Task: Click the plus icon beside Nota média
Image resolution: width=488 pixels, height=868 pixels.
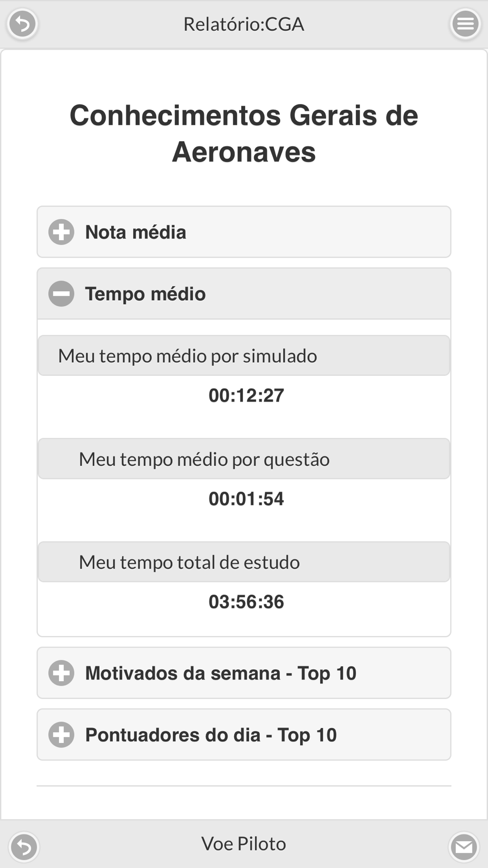Action: click(x=61, y=232)
